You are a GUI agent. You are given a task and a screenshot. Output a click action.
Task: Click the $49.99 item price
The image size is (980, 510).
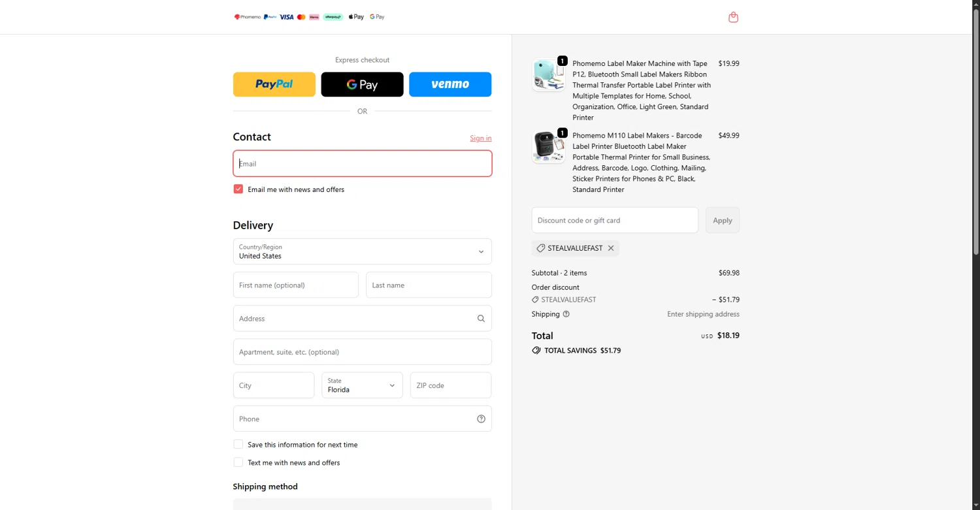coord(728,135)
